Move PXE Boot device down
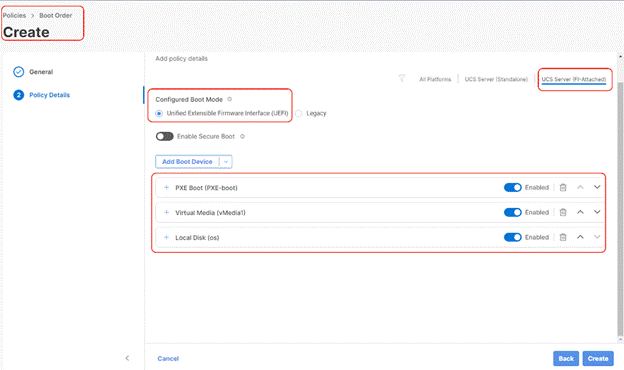 point(597,187)
